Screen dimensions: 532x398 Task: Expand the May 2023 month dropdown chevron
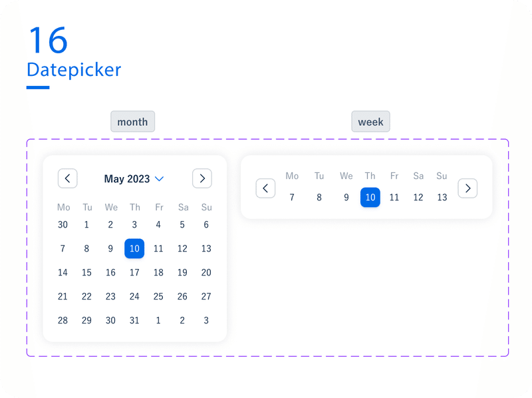(159, 179)
